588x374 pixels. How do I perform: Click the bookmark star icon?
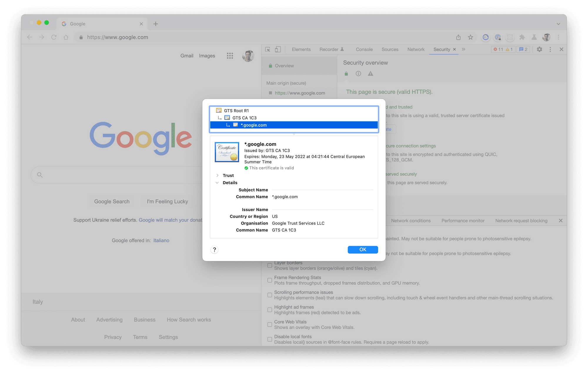pyautogui.click(x=470, y=37)
